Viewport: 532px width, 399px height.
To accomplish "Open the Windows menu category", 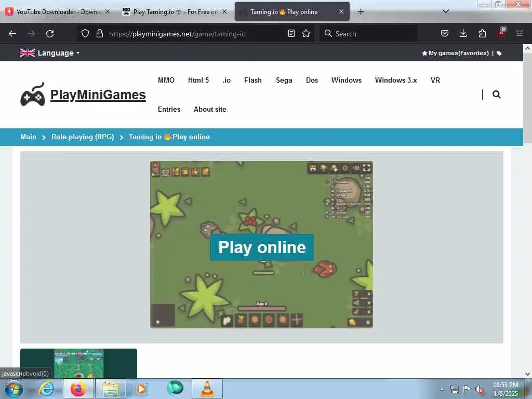I will point(347,80).
